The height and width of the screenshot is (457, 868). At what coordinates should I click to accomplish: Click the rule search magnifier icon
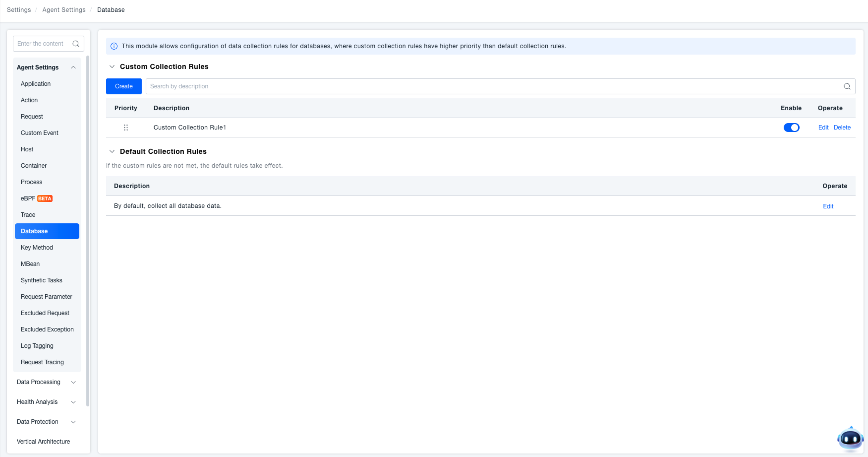(847, 86)
